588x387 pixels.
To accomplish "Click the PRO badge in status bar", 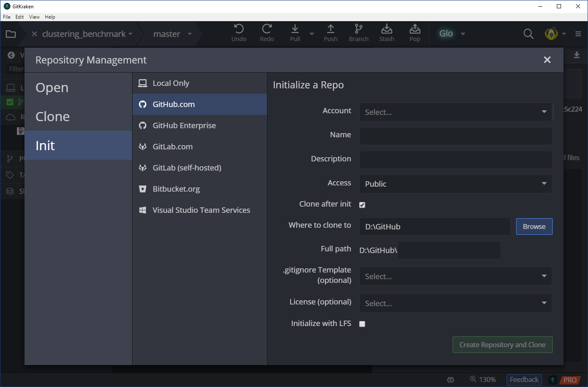I will pos(570,380).
